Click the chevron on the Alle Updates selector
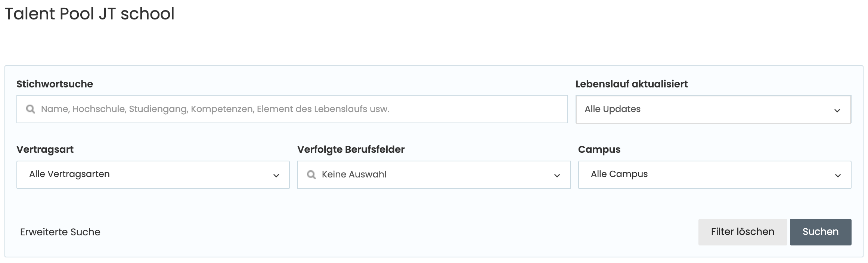Viewport: 868px width, 263px height. click(x=838, y=109)
